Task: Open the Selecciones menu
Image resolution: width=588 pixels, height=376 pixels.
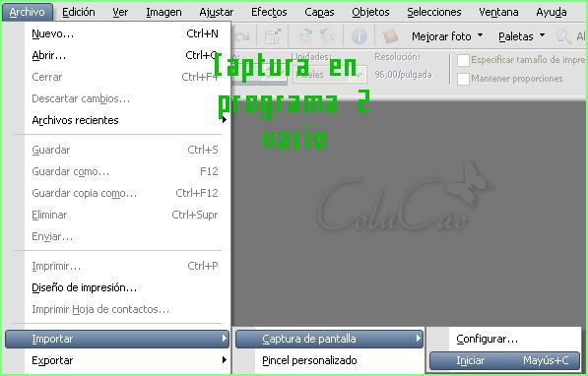Action: (x=434, y=12)
